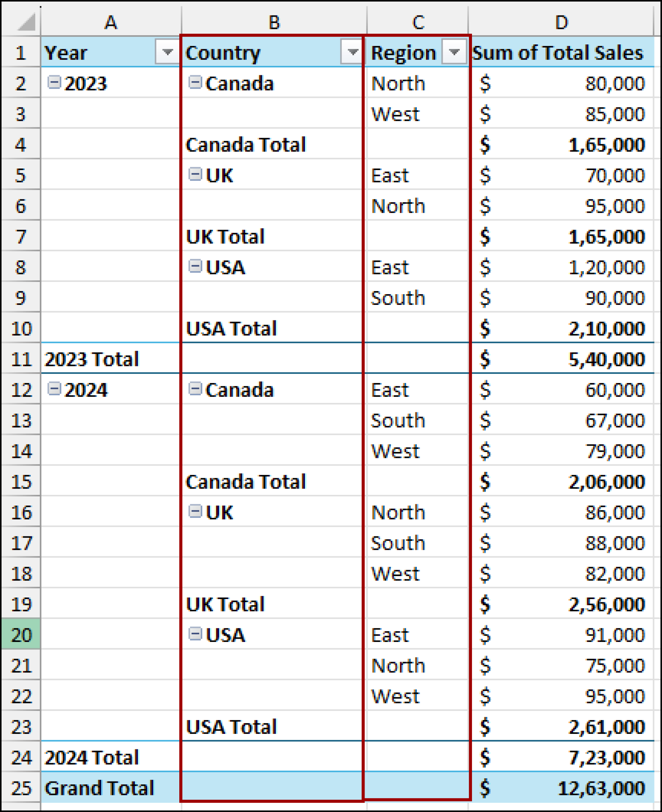Viewport: 662px width, 812px height.
Task: Select the Sum of Total Sales header cell
Action: point(559,53)
